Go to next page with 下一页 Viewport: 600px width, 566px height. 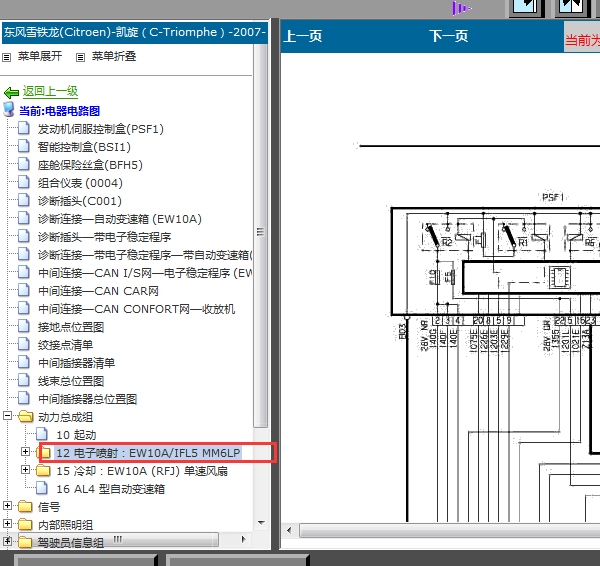tap(448, 36)
